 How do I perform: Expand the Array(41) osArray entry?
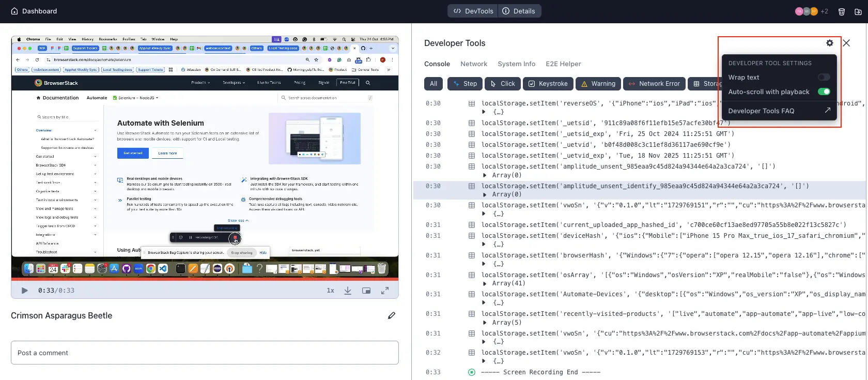pos(485,283)
